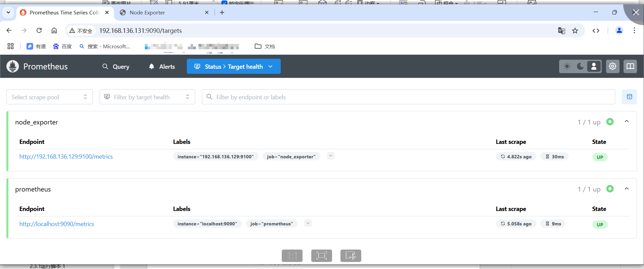Click the not-secure warning badge
This screenshot has width=644, height=269.
pos(81,31)
